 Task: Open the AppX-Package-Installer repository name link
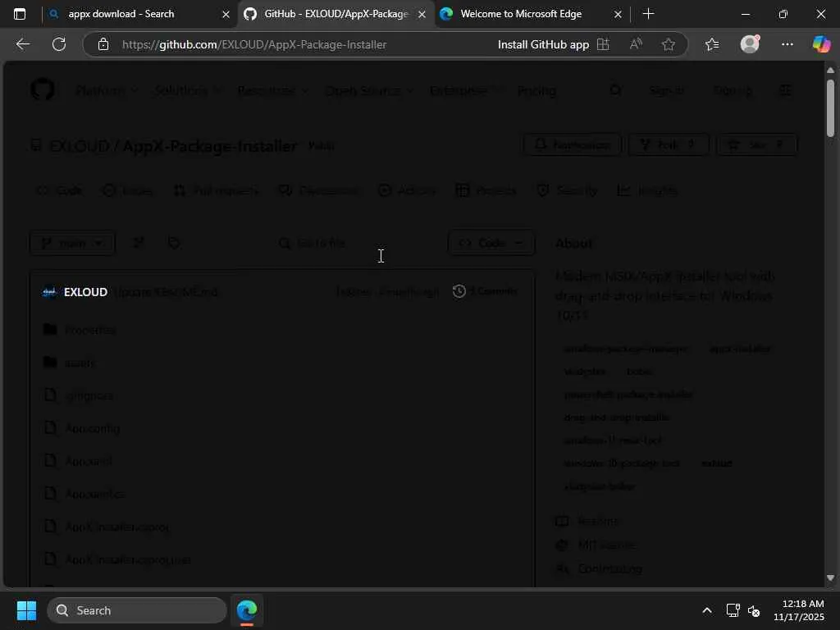click(210, 146)
